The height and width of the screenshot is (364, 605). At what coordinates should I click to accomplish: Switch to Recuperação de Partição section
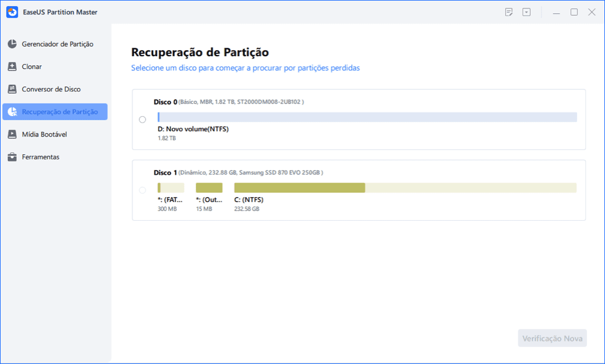pyautogui.click(x=55, y=112)
